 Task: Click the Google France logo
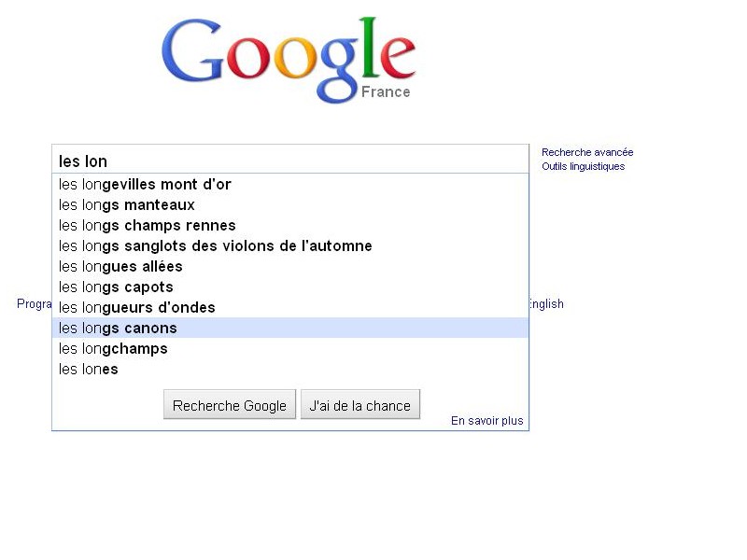click(x=289, y=60)
